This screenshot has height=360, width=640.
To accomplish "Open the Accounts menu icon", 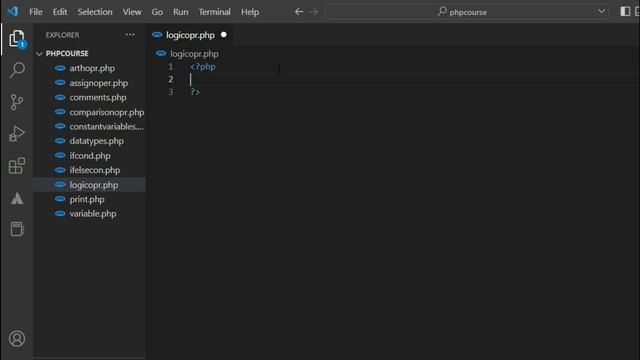I will click(17, 339).
